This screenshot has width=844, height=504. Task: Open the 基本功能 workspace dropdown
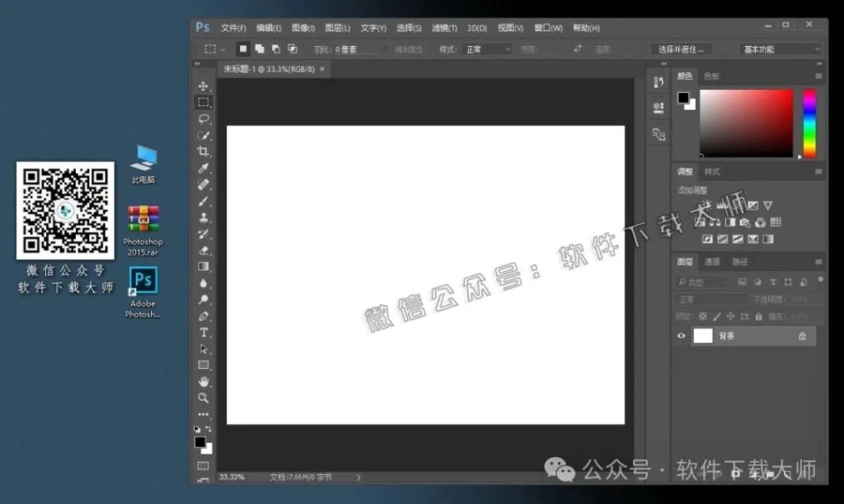click(x=778, y=49)
